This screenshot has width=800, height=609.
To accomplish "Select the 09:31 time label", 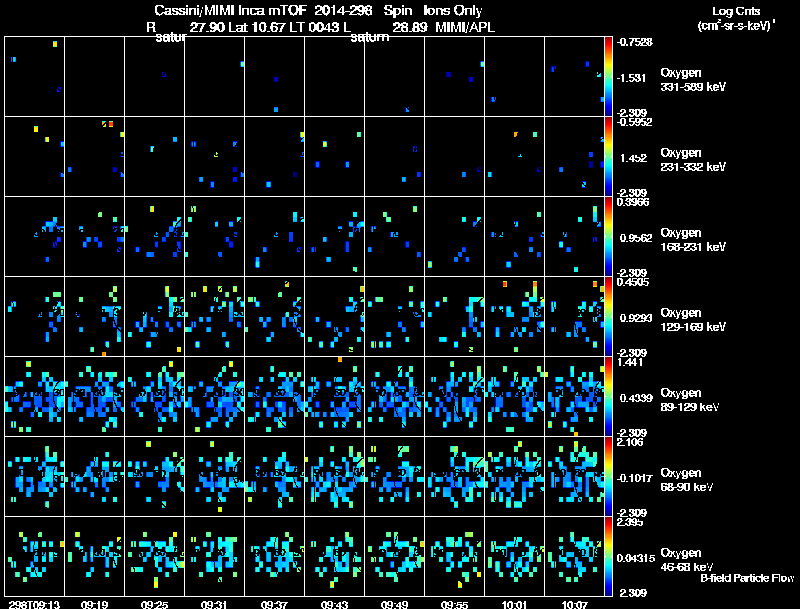I will (x=216, y=604).
